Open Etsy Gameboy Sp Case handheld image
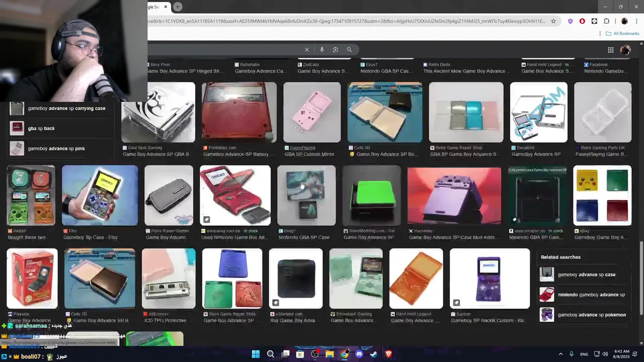The height and width of the screenshot is (362, 644). pos(100,195)
